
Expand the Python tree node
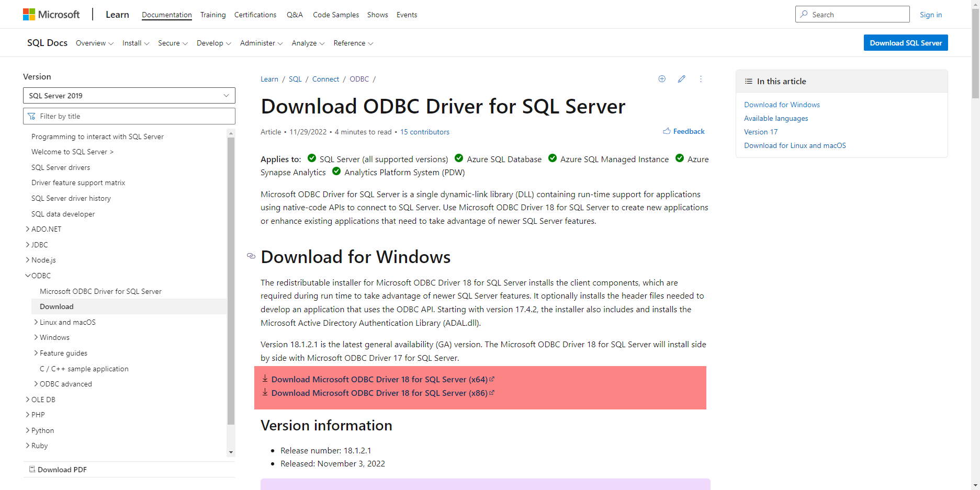pyautogui.click(x=28, y=430)
